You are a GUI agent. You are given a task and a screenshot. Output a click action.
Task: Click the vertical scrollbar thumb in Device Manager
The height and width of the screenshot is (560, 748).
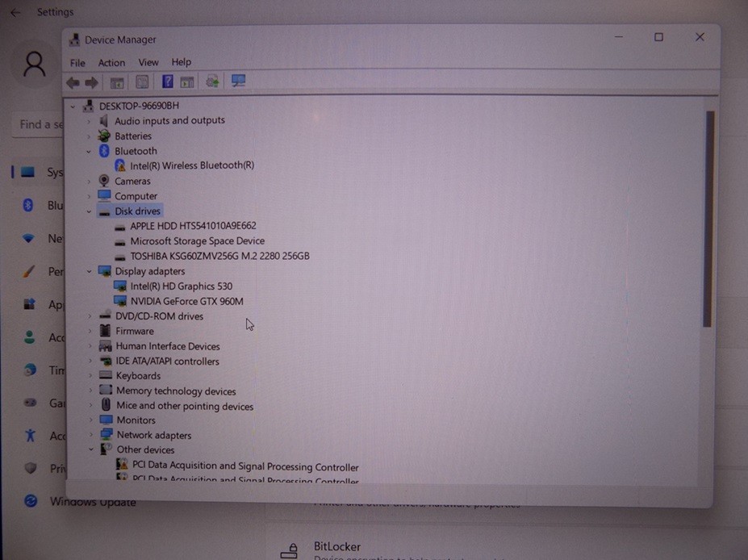click(x=709, y=219)
